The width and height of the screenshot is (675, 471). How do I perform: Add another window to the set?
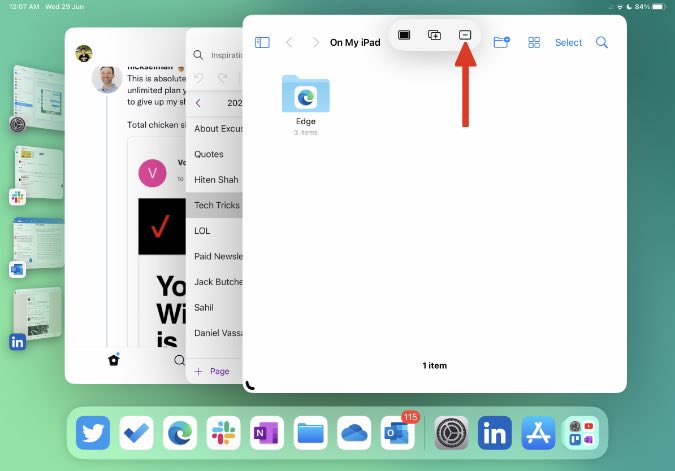(x=434, y=35)
